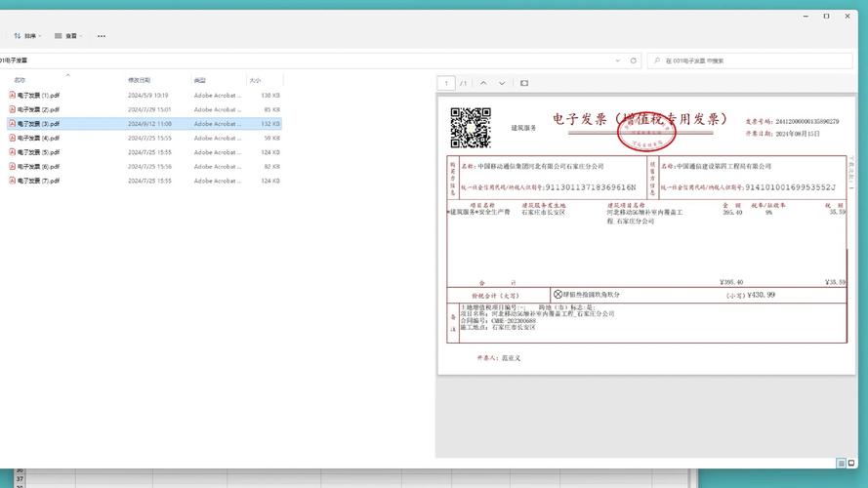Click date 2024/7/29 15:01 cell
Screen dimensions: 868x488
point(149,109)
